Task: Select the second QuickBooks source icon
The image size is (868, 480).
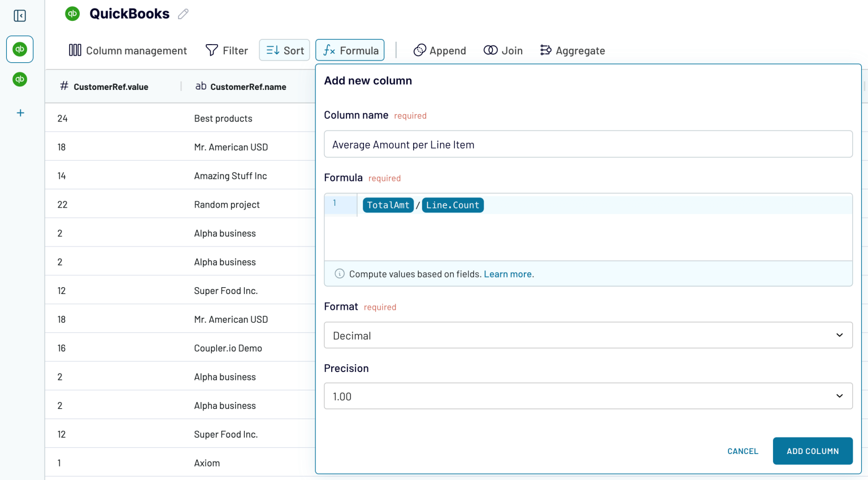Action: pyautogui.click(x=20, y=80)
